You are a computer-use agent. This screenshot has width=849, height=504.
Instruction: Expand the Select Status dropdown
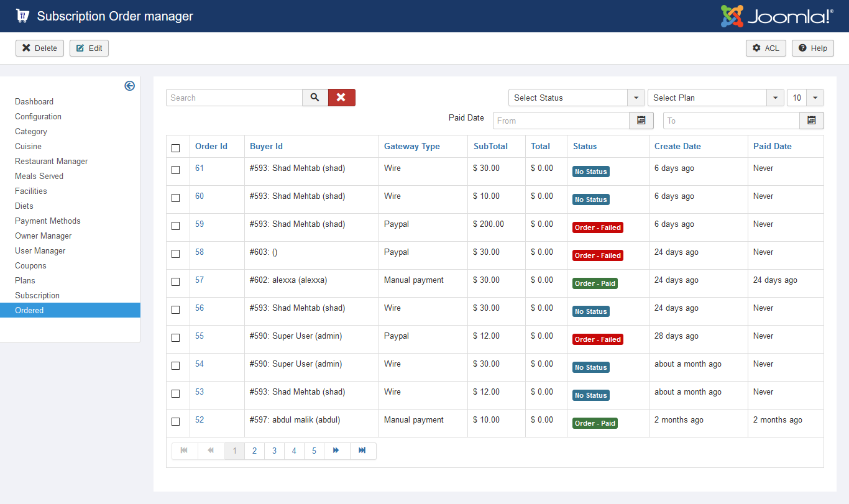point(576,98)
